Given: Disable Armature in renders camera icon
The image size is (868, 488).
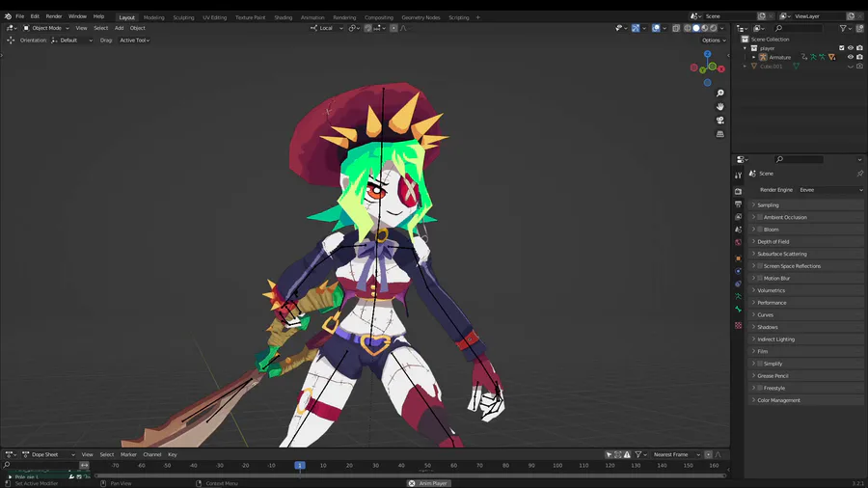Looking at the screenshot, I should coord(859,57).
